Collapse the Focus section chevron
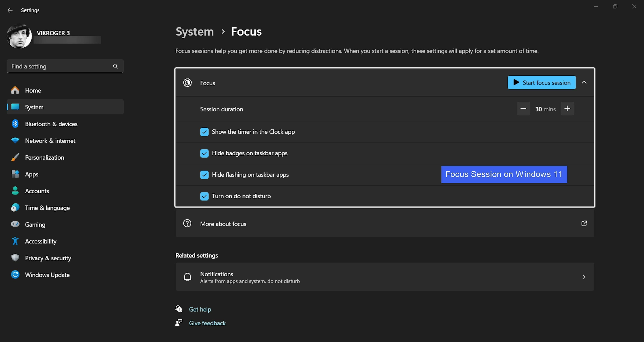This screenshot has width=644, height=342. 584,82
